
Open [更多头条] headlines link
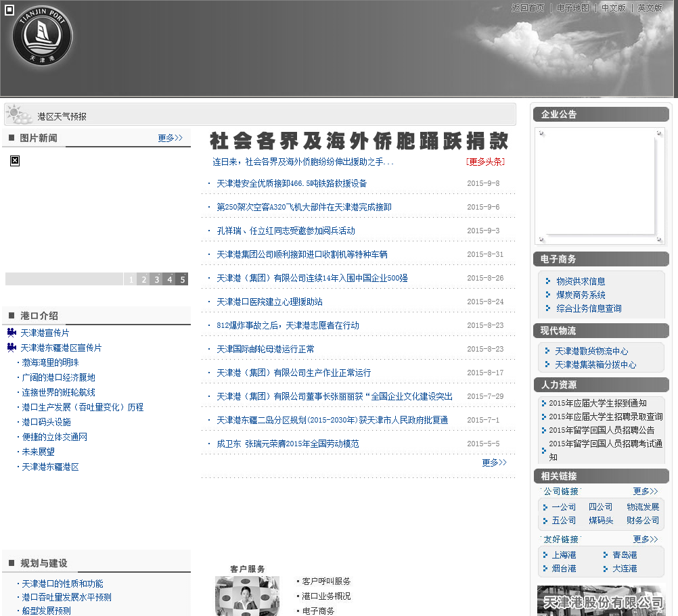tap(485, 162)
